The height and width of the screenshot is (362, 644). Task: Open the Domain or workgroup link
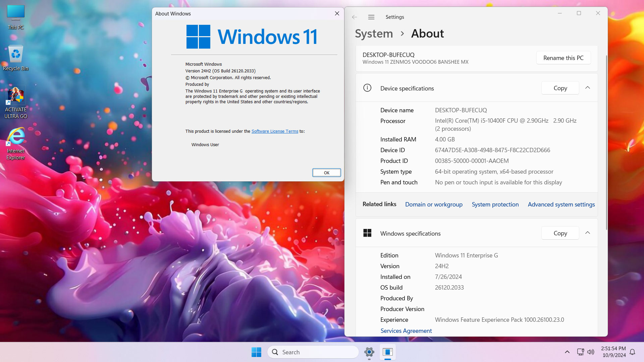click(x=434, y=204)
